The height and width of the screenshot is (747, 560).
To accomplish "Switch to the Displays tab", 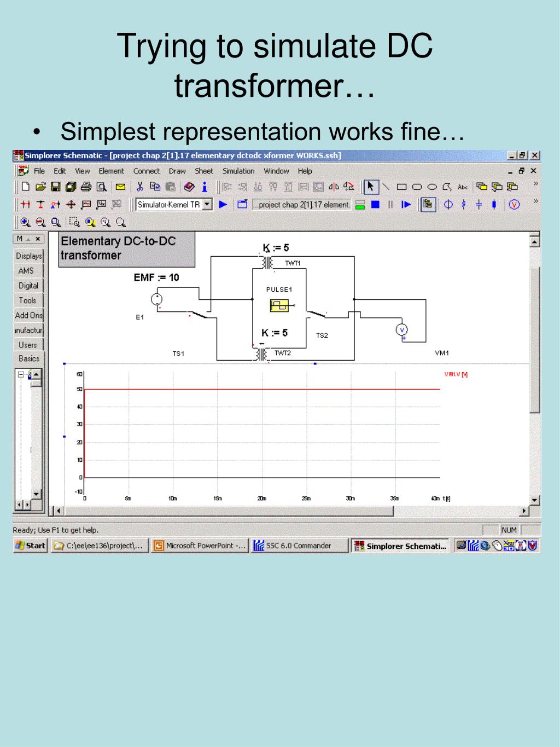I will [28, 256].
